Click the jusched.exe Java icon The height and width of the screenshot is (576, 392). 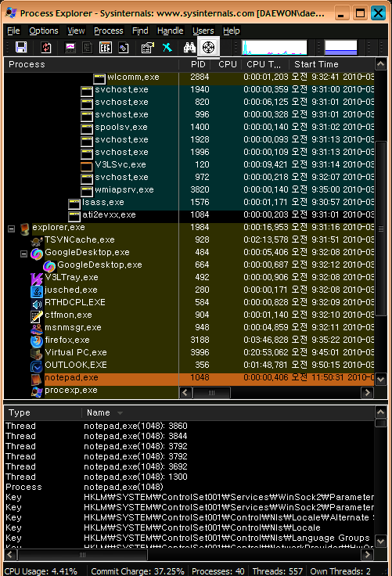[37, 291]
